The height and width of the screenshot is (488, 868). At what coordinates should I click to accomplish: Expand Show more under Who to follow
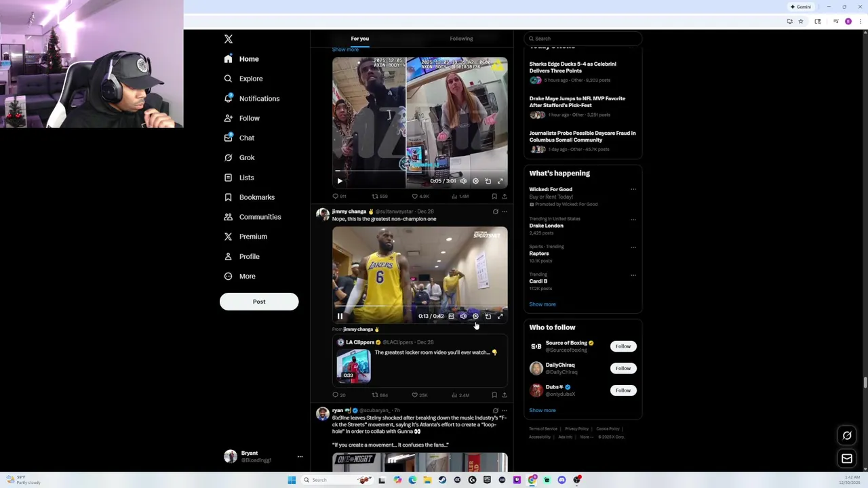click(542, 410)
